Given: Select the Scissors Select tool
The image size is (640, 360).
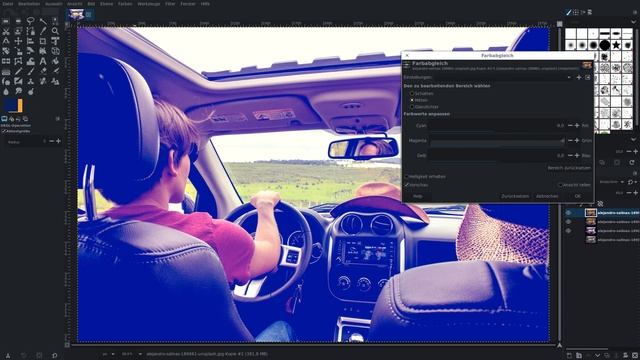Looking at the screenshot, I should pos(6,31).
